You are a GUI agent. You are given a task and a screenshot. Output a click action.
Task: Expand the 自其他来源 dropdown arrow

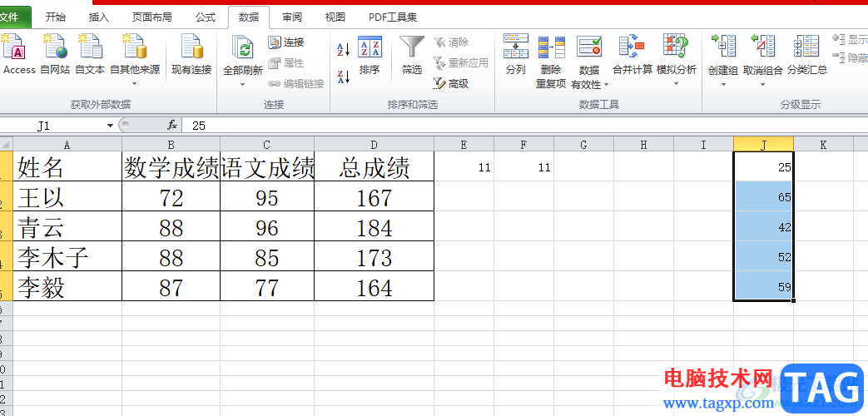click(135, 84)
